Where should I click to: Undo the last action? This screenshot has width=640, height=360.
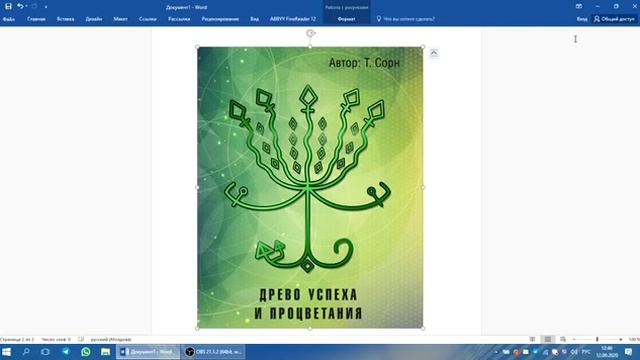click(20, 7)
